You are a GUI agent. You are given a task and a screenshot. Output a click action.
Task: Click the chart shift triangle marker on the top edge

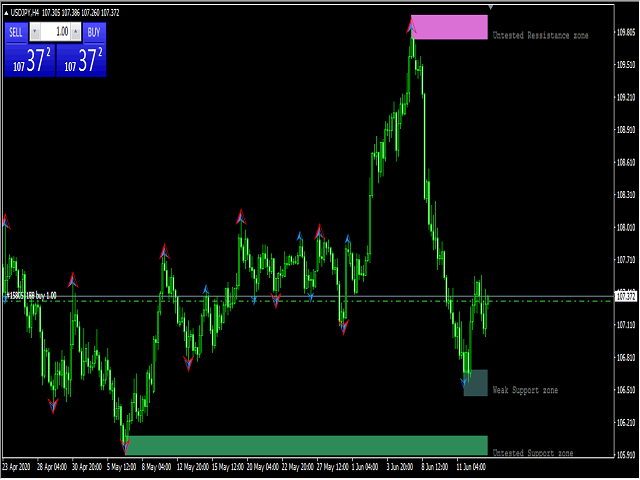point(491,7)
